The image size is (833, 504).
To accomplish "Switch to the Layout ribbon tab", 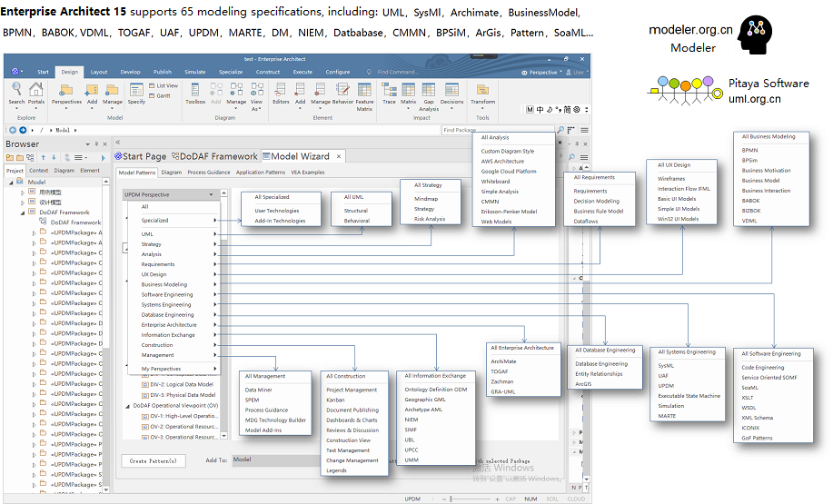I will pos(99,72).
